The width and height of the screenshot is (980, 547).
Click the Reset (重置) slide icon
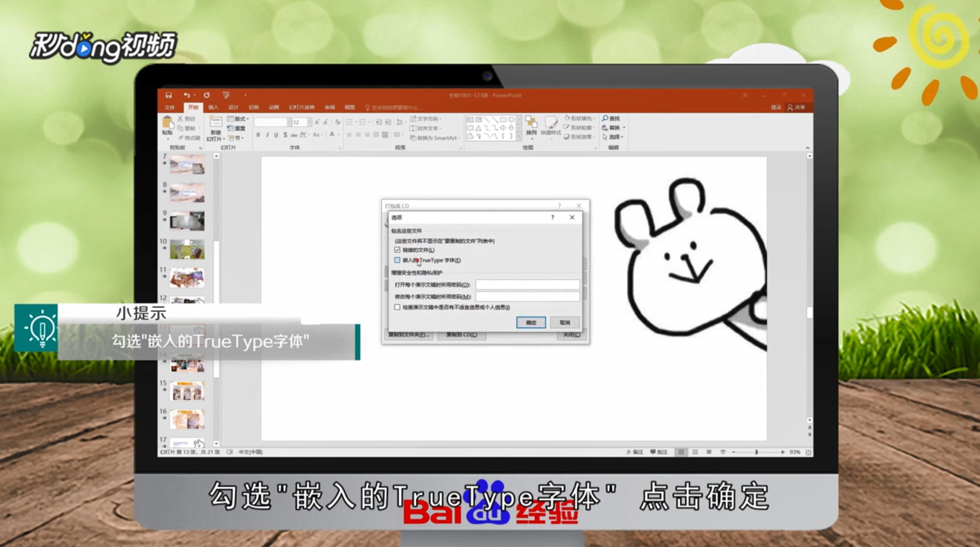231,128
